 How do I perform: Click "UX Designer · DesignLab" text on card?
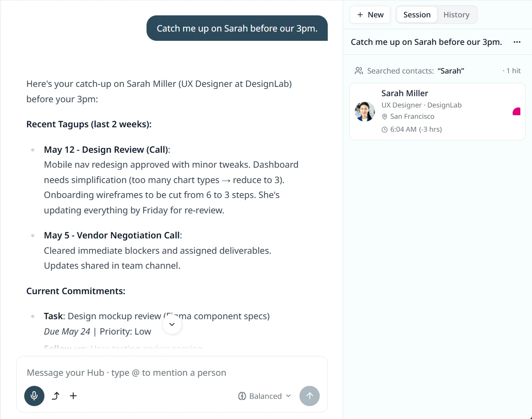[421, 105]
